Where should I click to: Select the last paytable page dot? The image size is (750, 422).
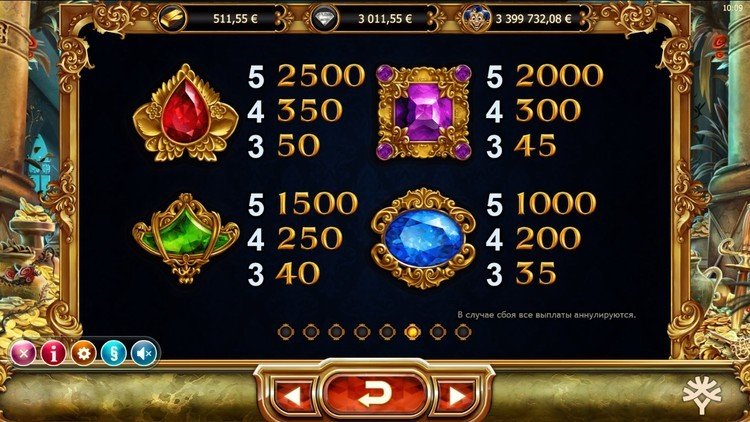pos(463,332)
